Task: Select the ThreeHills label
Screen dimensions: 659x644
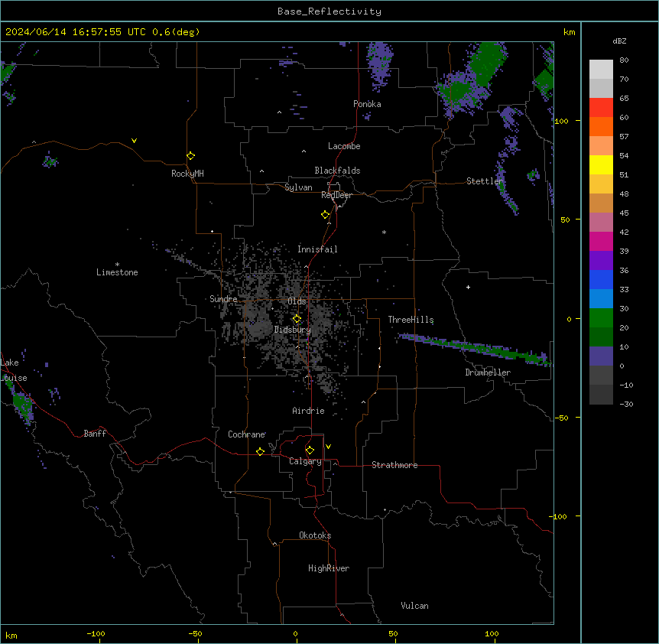Action: click(411, 320)
